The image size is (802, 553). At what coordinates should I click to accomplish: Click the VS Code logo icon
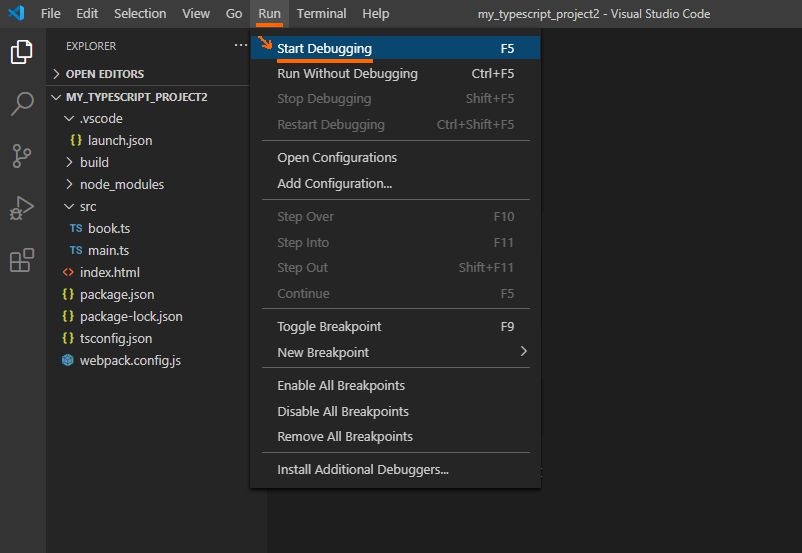16,14
